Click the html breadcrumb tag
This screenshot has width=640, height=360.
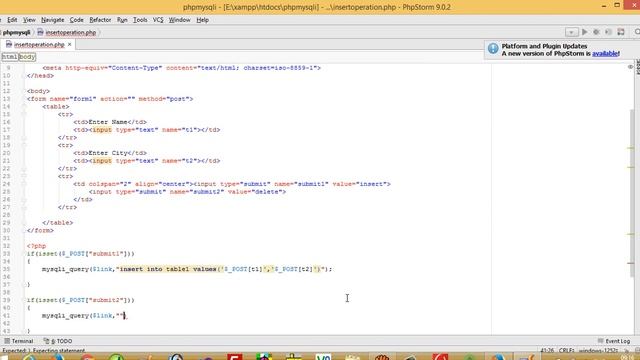[9, 57]
